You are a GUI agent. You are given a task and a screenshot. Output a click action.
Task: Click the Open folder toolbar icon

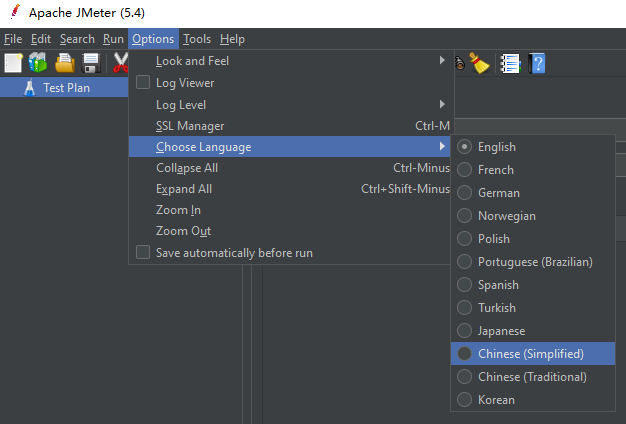point(65,63)
